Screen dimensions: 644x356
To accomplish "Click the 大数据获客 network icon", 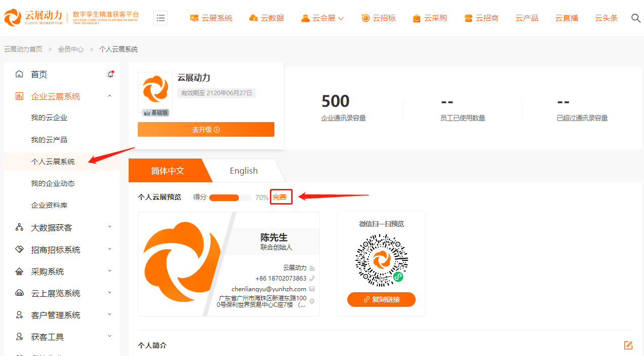I will point(19,228).
